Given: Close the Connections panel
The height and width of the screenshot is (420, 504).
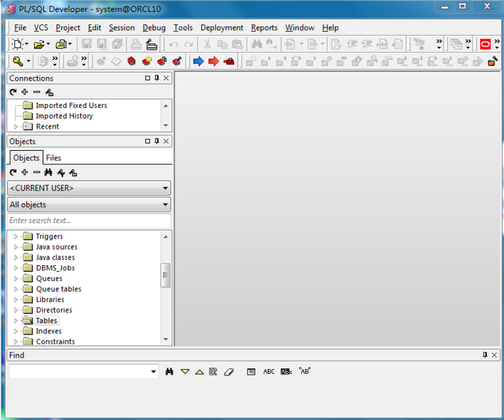Looking at the screenshot, I should pos(166,78).
